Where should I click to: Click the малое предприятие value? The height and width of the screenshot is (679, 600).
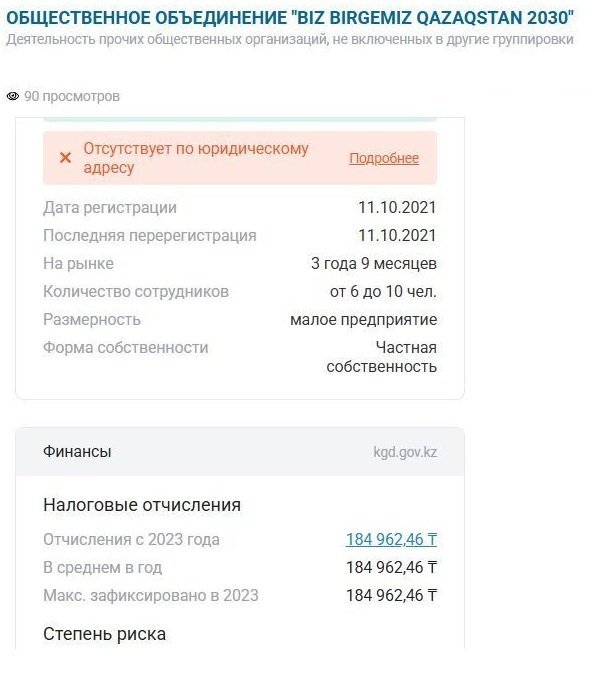363,320
